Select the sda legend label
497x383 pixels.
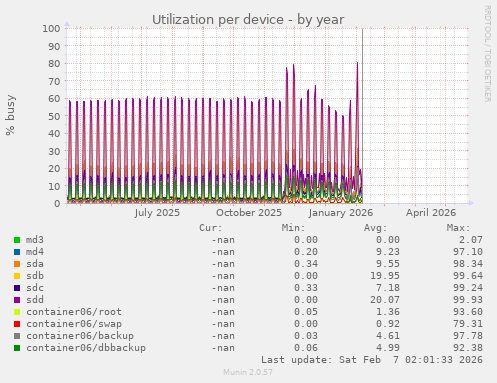(x=35, y=264)
